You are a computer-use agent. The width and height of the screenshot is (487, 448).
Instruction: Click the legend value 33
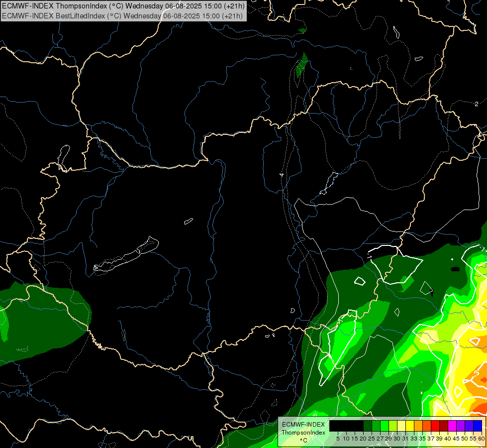coord(414,439)
